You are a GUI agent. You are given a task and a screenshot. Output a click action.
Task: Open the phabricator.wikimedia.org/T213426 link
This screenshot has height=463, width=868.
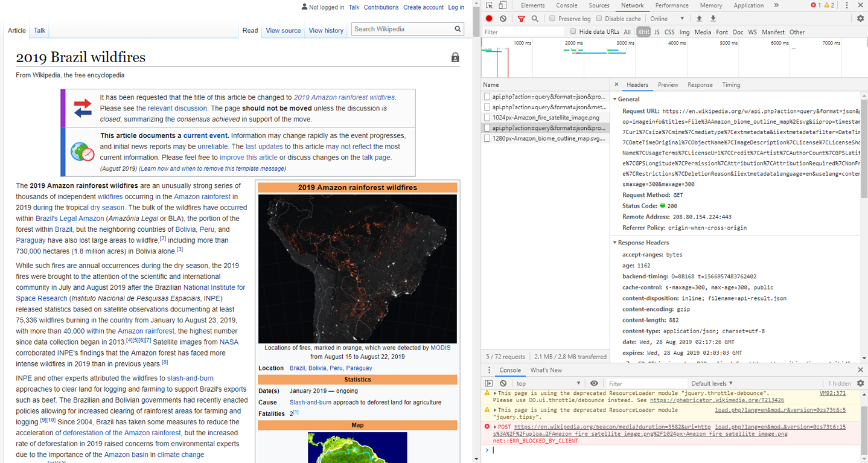click(717, 400)
